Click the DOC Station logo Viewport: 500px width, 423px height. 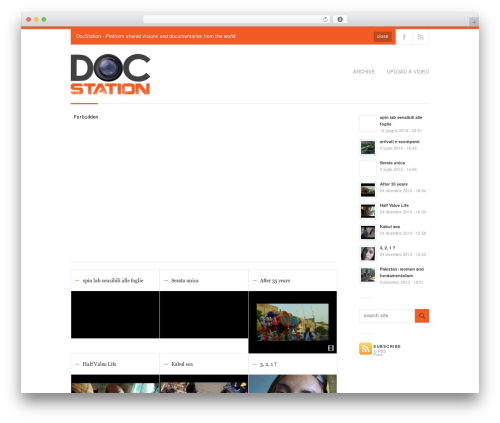coord(111,74)
